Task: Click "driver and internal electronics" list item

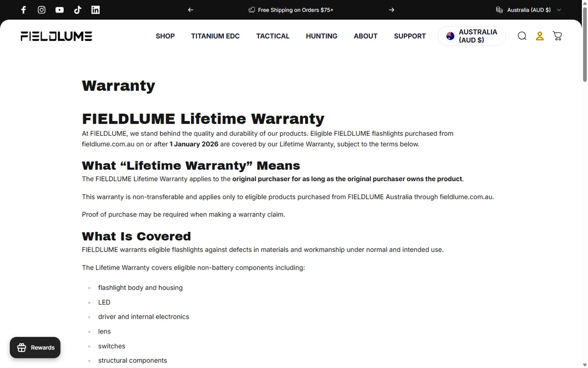Action: click(144, 316)
